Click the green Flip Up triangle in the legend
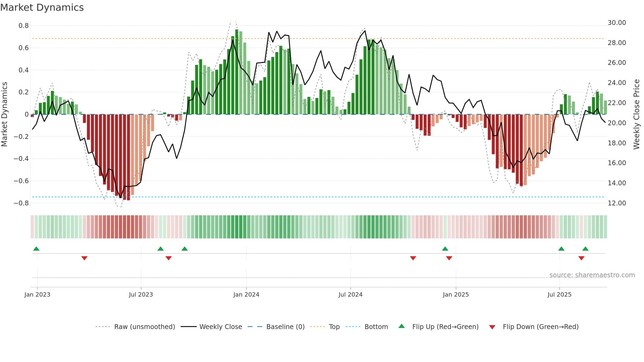The height and width of the screenshot is (362, 644). [x=401, y=326]
